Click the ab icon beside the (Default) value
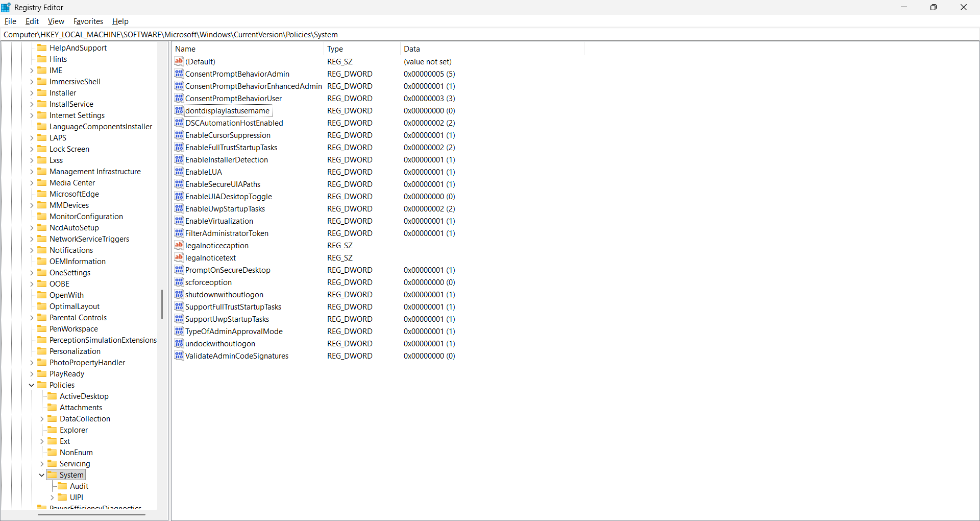Screen dimensions: 980x521 coord(179,61)
